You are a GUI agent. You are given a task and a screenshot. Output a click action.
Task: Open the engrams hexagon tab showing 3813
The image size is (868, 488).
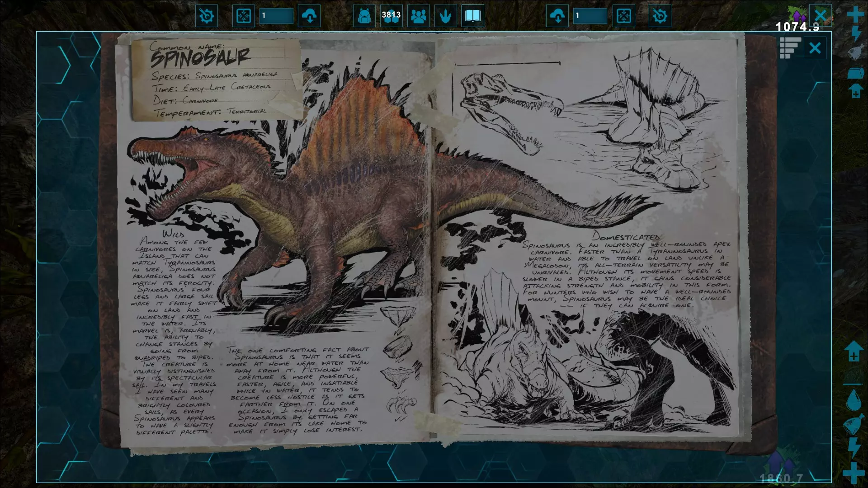(x=391, y=16)
